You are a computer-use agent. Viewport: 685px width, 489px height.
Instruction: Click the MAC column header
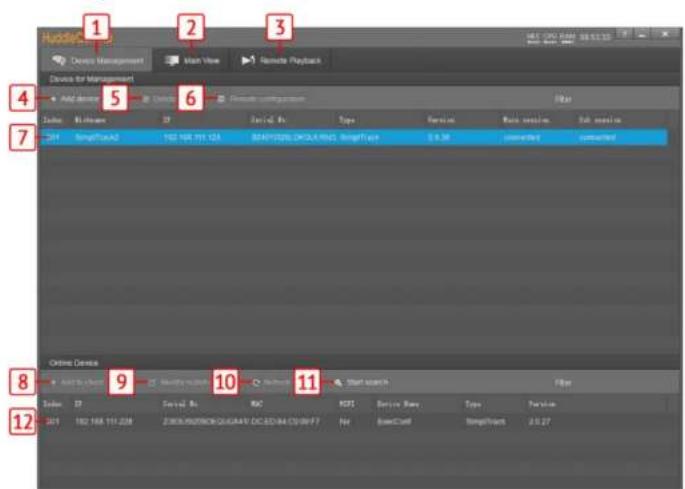[257, 404]
